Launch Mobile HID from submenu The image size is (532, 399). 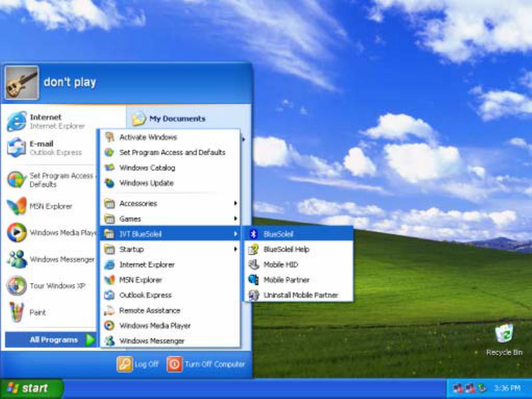pos(299,265)
